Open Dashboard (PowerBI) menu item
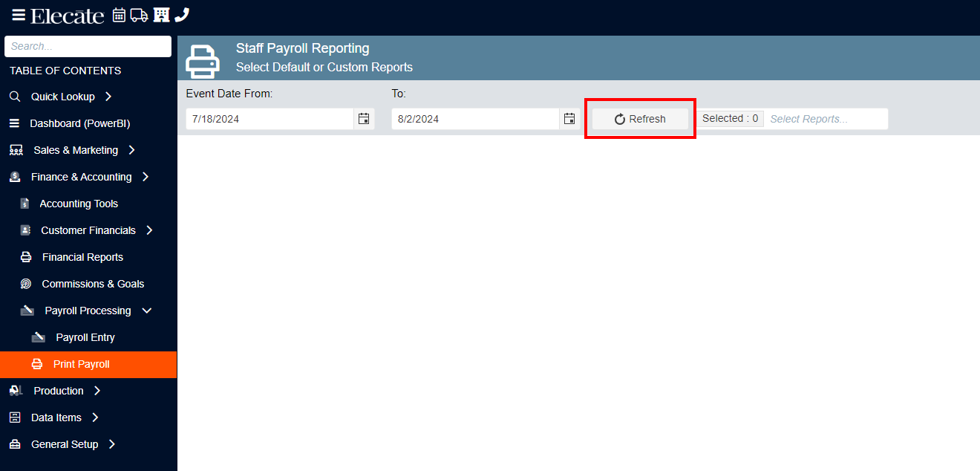 [79, 123]
